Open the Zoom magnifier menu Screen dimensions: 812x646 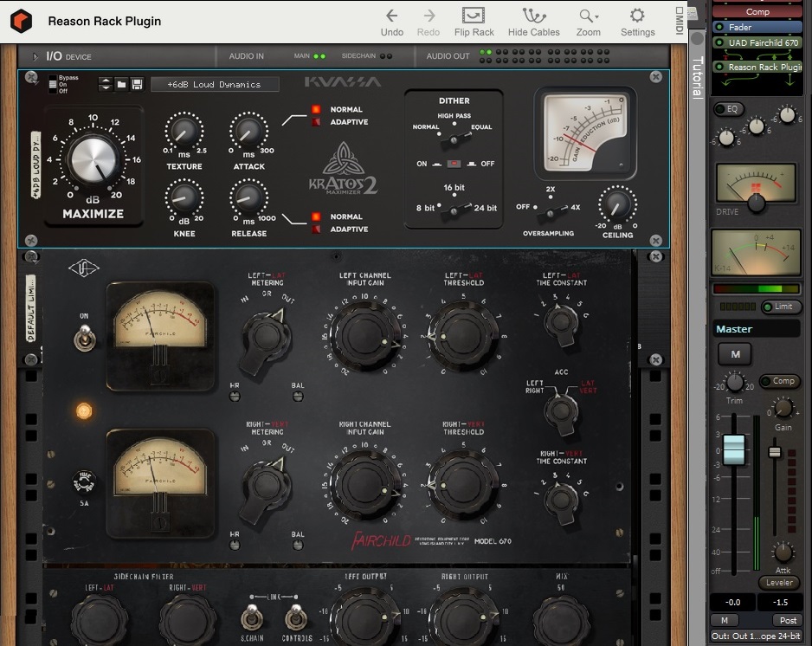tap(589, 16)
